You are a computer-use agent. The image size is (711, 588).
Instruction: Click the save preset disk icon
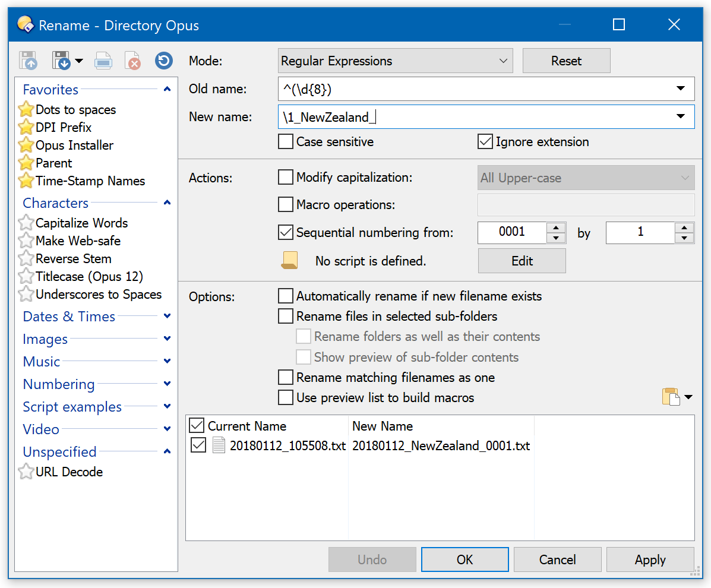pos(28,61)
